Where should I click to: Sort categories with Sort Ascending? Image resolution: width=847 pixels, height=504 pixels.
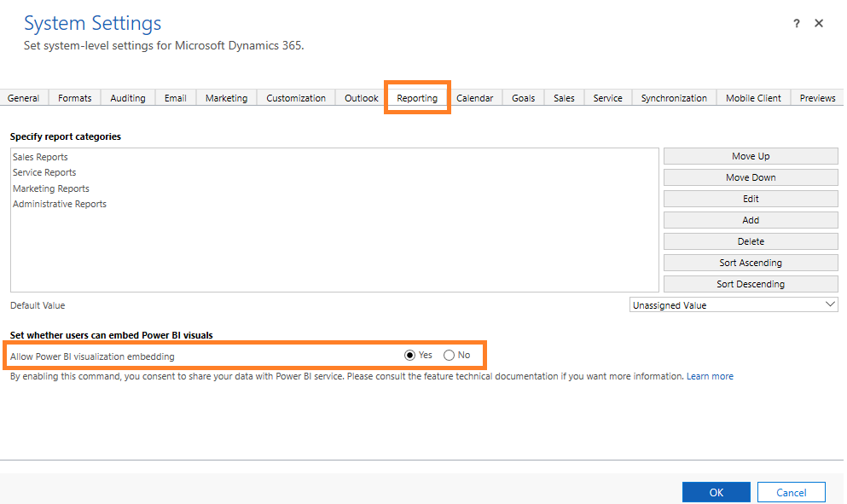click(751, 263)
